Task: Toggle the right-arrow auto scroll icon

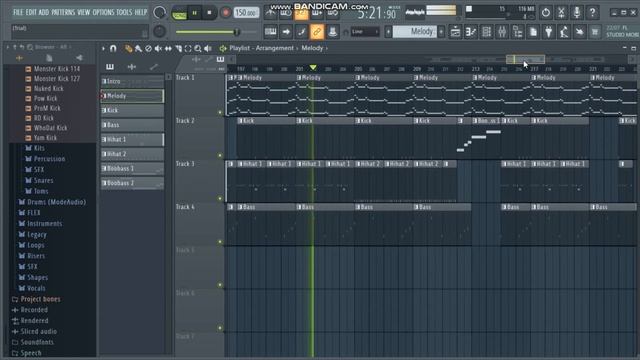Action: (x=286, y=31)
